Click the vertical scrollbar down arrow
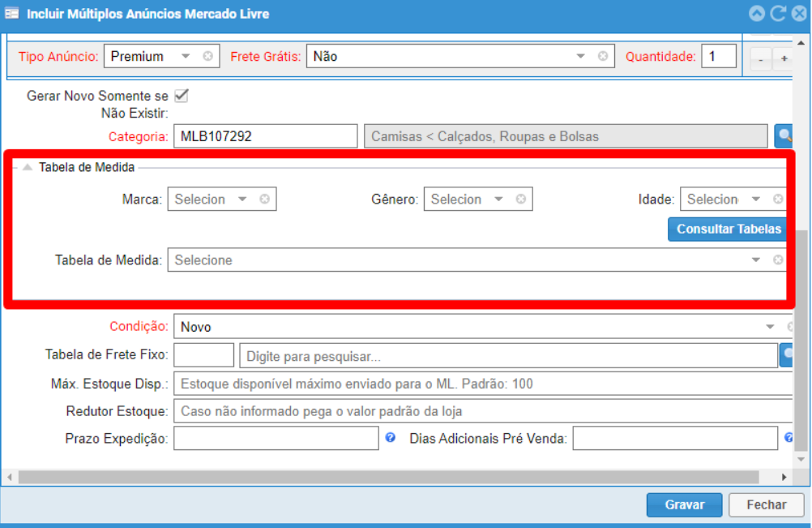Screen dimensions: 812x528 (801, 459)
